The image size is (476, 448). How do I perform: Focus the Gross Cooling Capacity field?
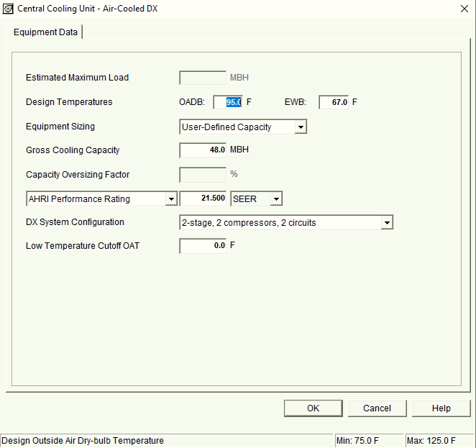pos(203,150)
